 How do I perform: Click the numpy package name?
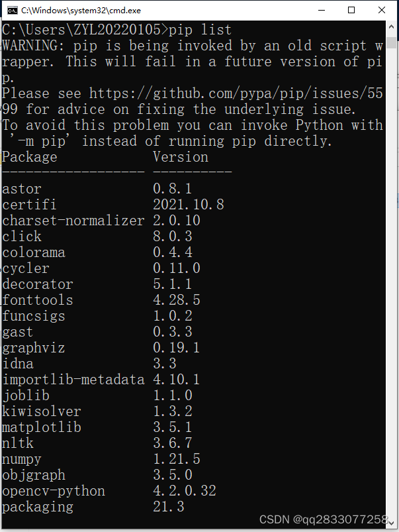[x=21, y=458]
